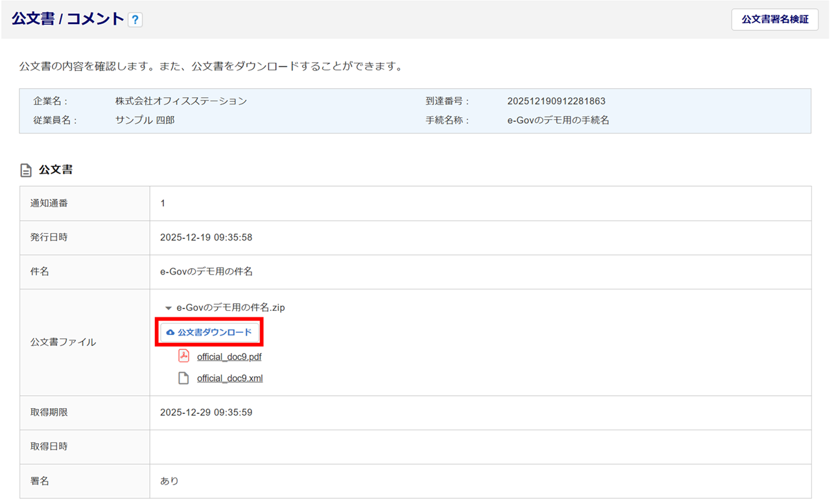Open the official_doc9.pdf link

click(229, 357)
